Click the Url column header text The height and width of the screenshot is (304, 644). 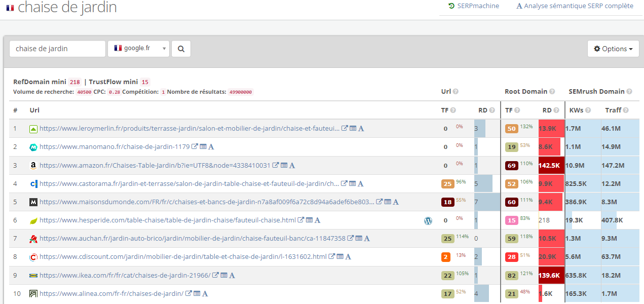click(x=34, y=110)
